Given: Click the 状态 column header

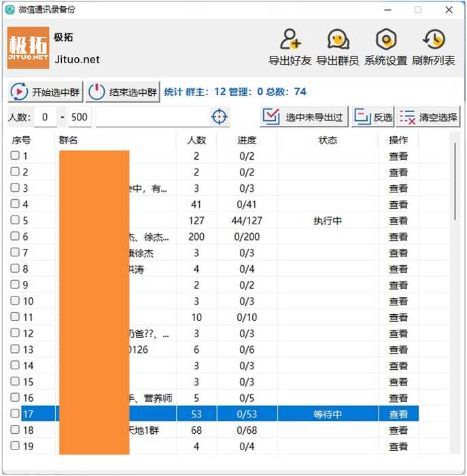Looking at the screenshot, I should (x=328, y=140).
